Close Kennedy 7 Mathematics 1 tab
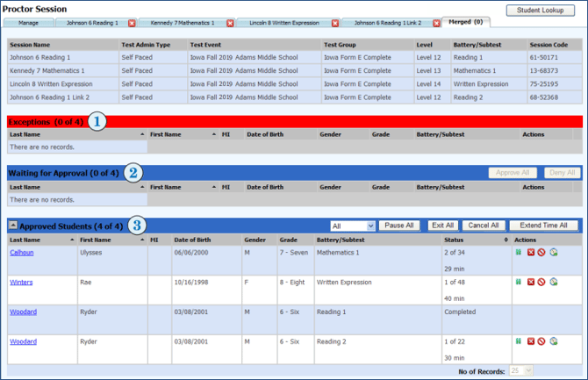The width and height of the screenshot is (588, 380). pos(230,24)
